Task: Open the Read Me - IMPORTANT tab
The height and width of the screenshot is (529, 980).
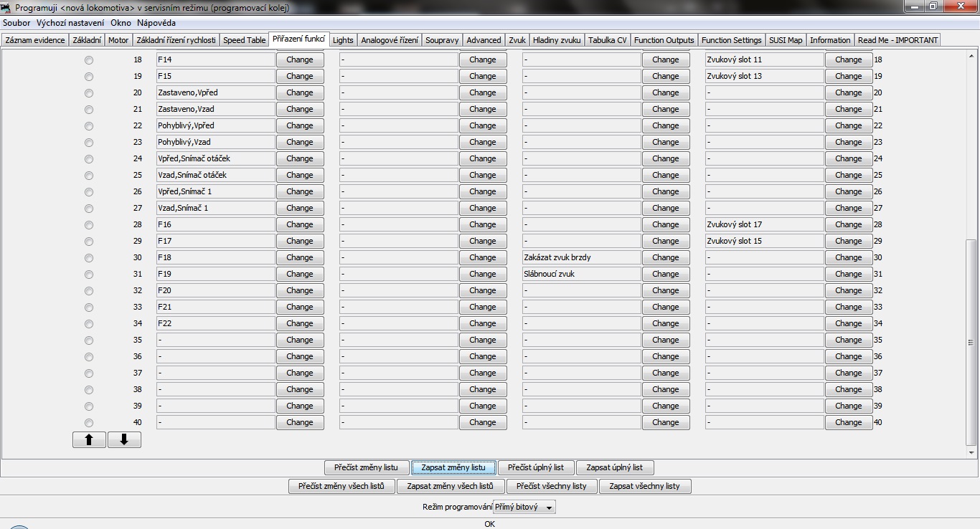Action: coord(897,40)
